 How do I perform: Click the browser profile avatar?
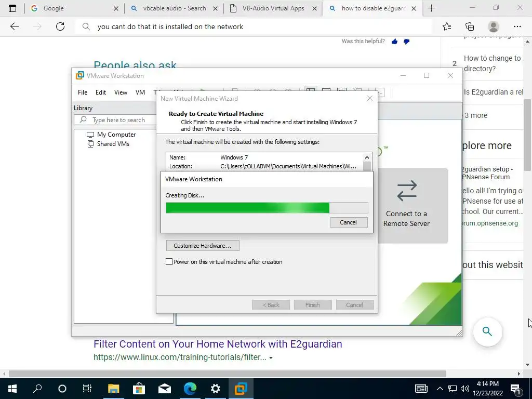coord(494,26)
